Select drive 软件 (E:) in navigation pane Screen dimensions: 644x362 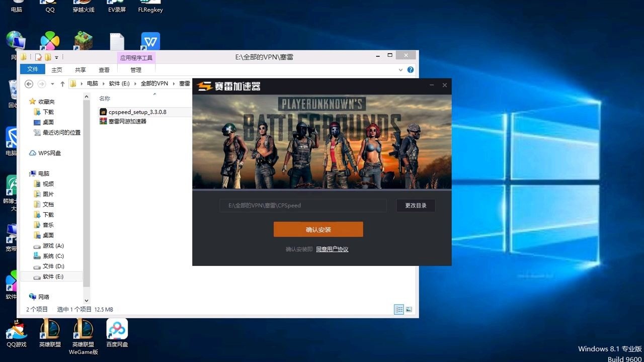[49, 277]
